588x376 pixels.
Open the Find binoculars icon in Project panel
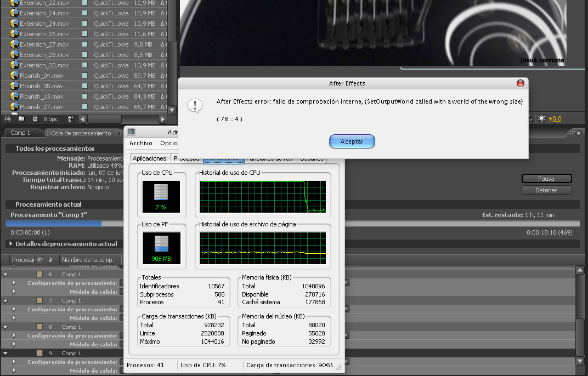[x=8, y=119]
